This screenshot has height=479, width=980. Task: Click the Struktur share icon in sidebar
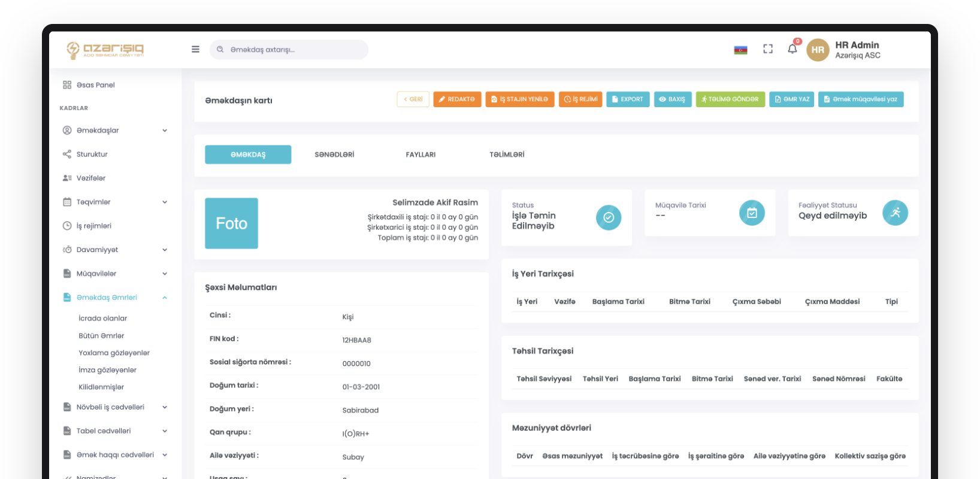click(x=67, y=154)
